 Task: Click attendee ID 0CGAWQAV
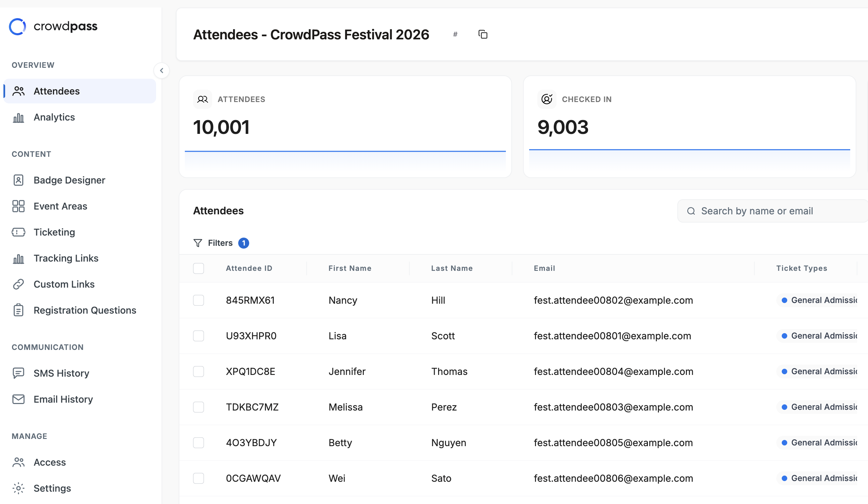pyautogui.click(x=253, y=478)
